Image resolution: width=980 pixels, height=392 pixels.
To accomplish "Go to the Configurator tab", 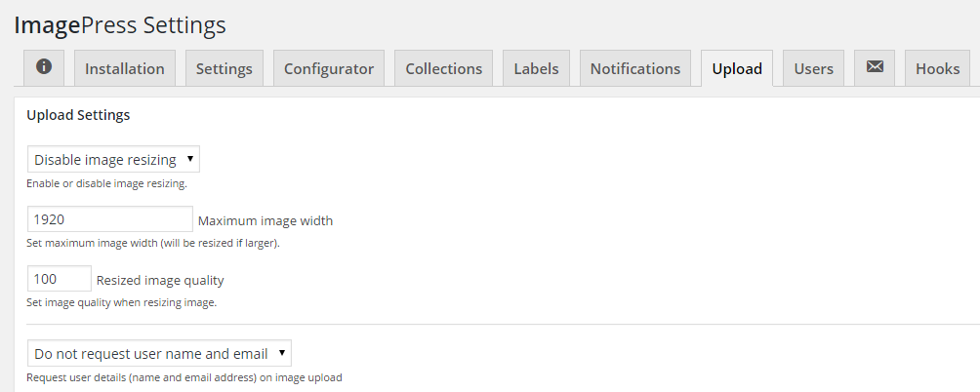I will [x=329, y=68].
